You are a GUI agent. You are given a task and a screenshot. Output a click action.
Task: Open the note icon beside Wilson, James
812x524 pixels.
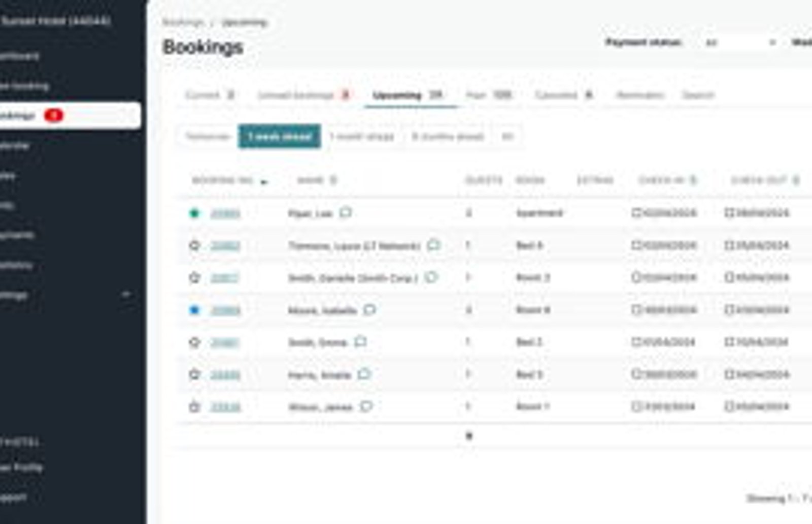point(366,406)
